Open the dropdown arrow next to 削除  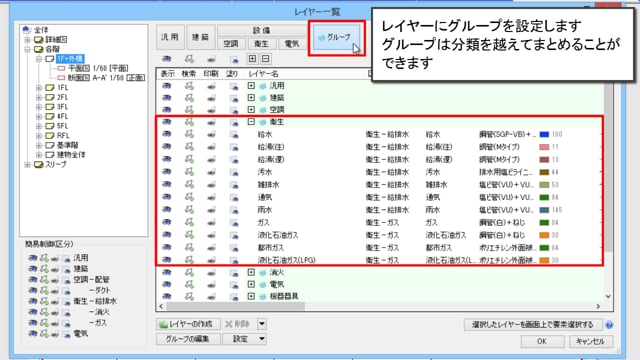coord(262,324)
